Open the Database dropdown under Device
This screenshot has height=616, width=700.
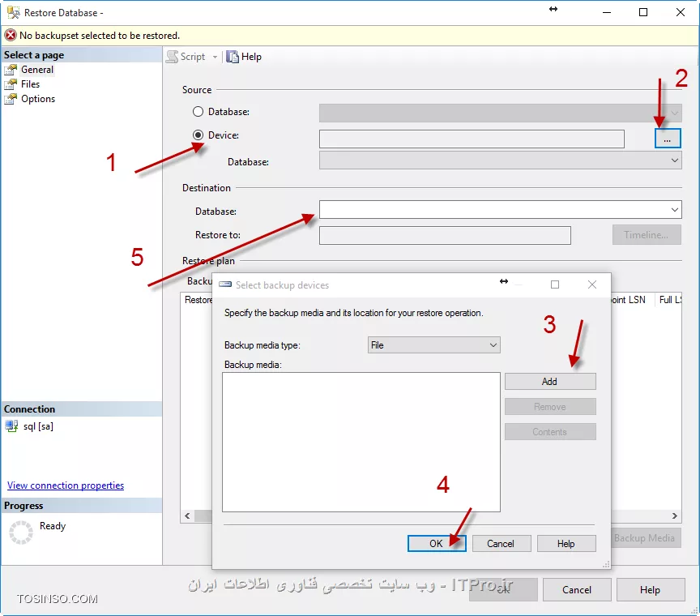click(x=500, y=160)
